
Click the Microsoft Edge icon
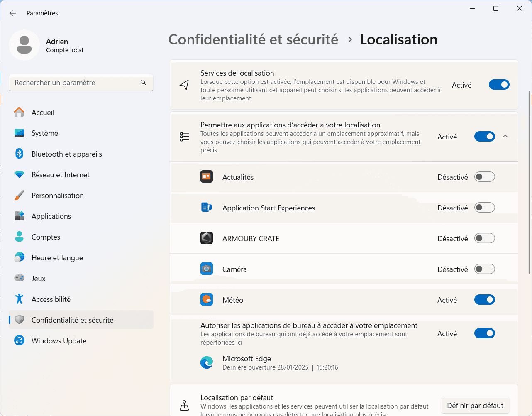pos(207,362)
